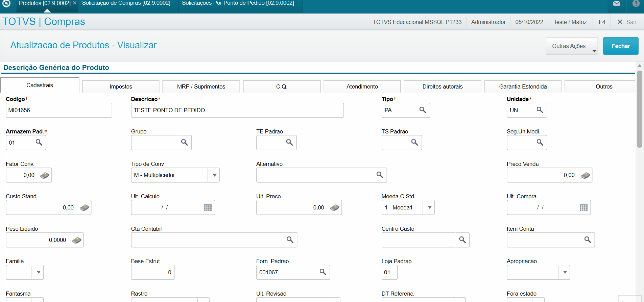Click the TOTVS Educacional MSSQL P1233 label

click(x=417, y=22)
